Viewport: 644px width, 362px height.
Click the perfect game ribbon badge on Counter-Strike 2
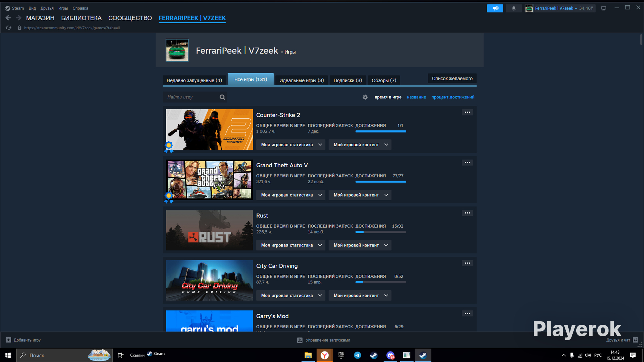pyautogui.click(x=169, y=147)
